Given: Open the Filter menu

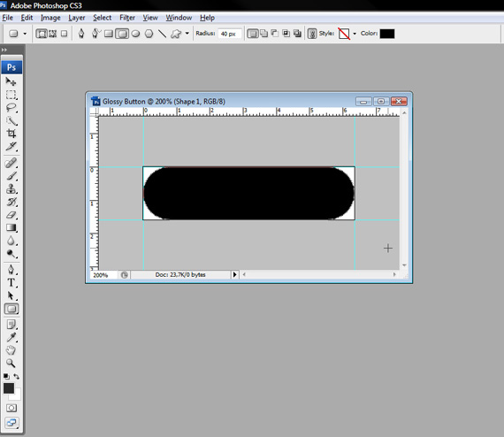Looking at the screenshot, I should (127, 18).
